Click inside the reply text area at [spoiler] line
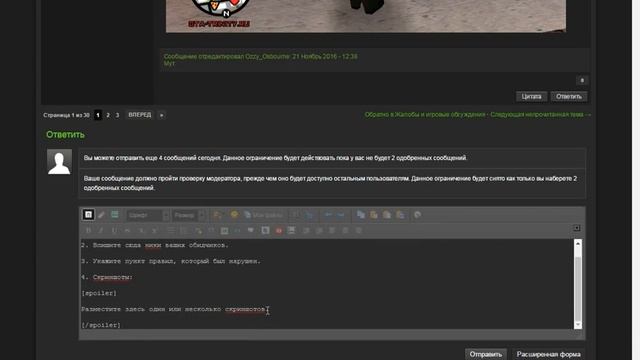Image resolution: width=640 pixels, height=360 pixels. [99, 293]
